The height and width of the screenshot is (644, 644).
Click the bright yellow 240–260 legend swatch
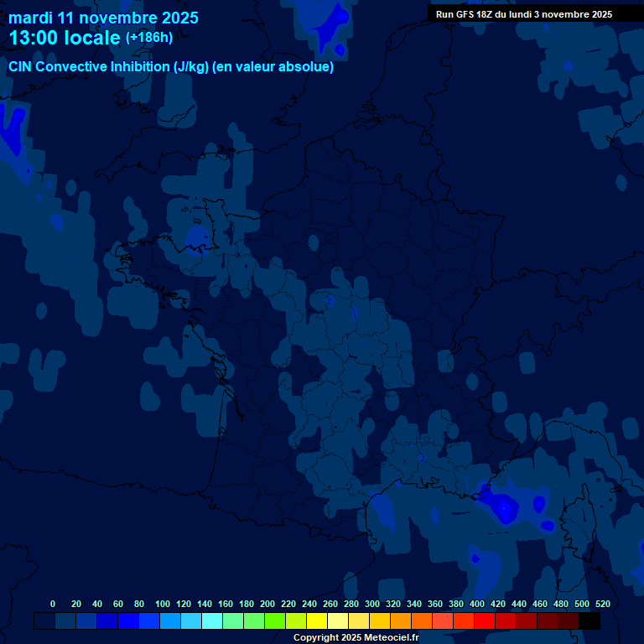[x=317, y=621]
